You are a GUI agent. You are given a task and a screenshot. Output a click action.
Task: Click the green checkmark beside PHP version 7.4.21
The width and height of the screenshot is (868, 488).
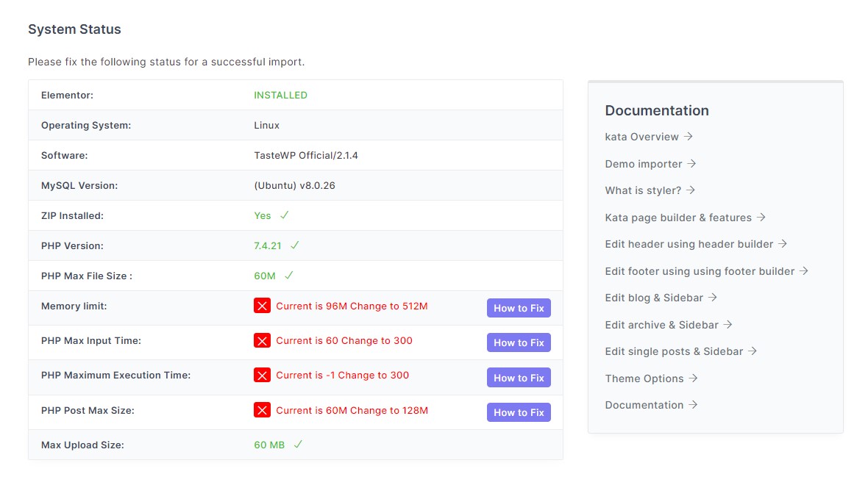(295, 245)
